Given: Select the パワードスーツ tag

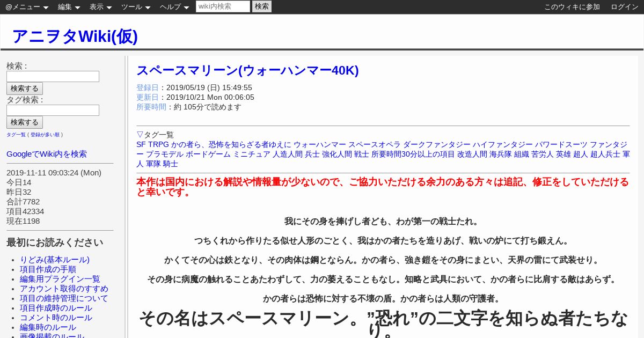Looking at the screenshot, I should coord(561,144).
